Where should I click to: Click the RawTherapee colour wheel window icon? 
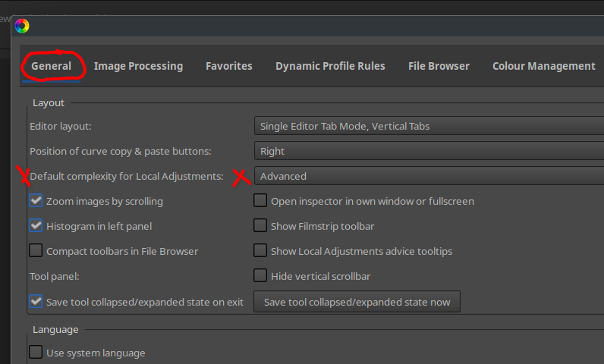[21, 26]
